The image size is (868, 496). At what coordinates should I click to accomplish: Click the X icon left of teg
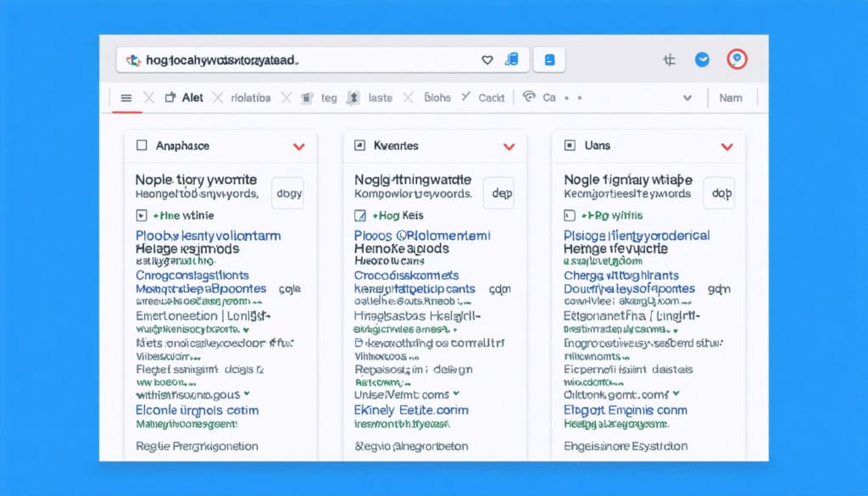(x=287, y=98)
